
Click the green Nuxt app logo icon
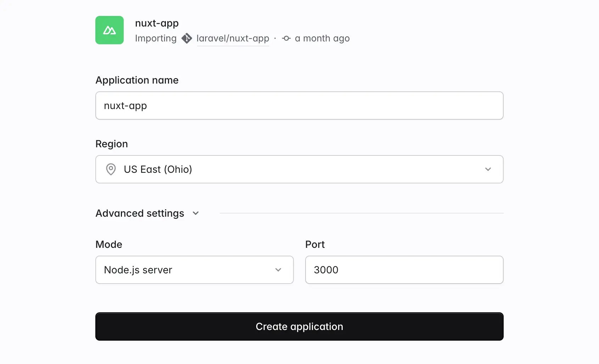[x=110, y=30]
